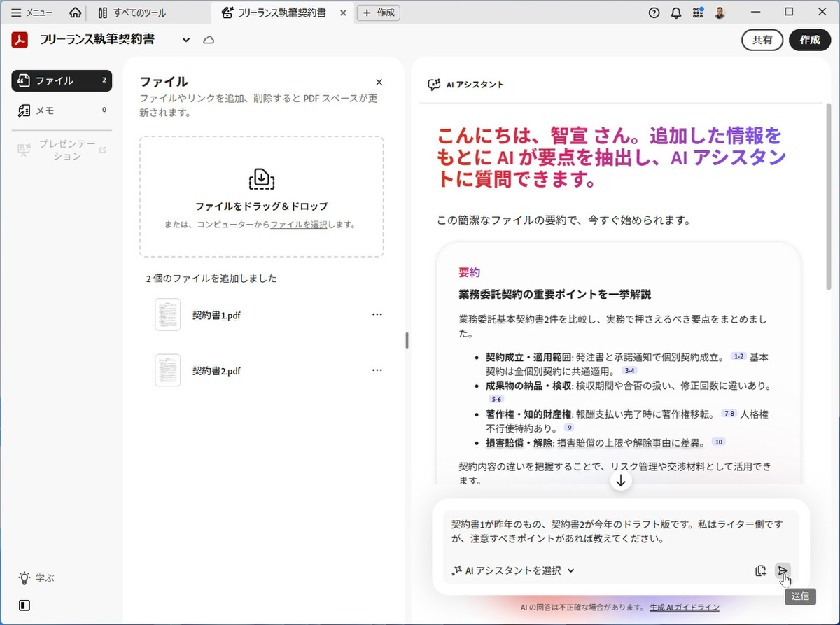Click the scroll-to-bottom arrow button
Image resolution: width=840 pixels, height=625 pixels.
621,481
